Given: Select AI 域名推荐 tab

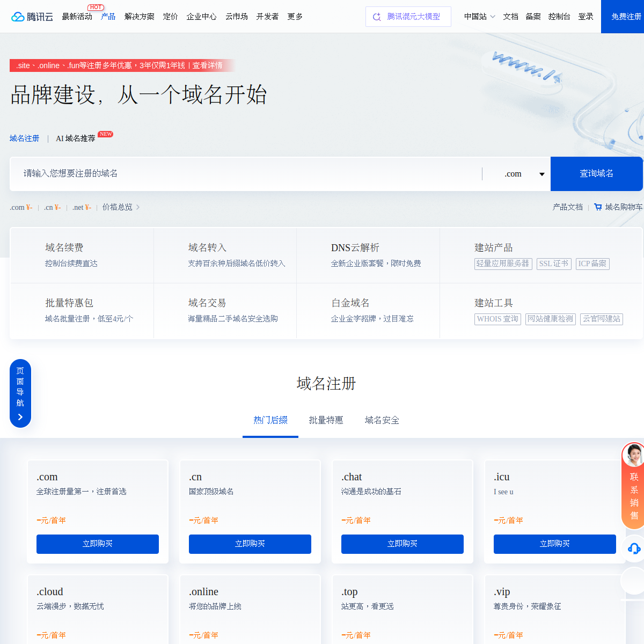Looking at the screenshot, I should (x=76, y=138).
